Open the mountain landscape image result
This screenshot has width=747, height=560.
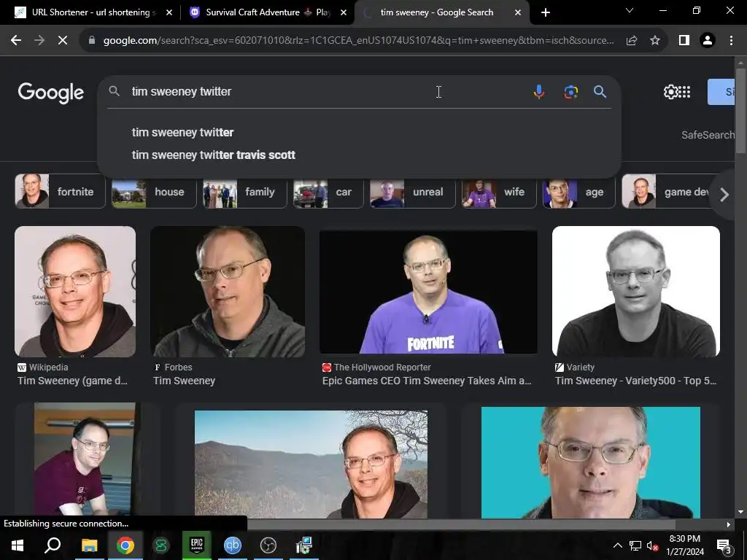(x=311, y=464)
